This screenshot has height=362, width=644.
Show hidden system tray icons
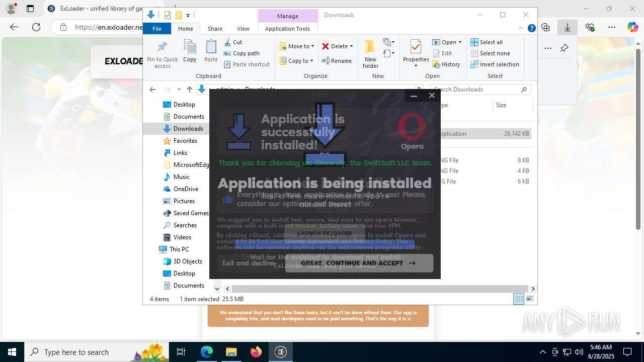542,352
